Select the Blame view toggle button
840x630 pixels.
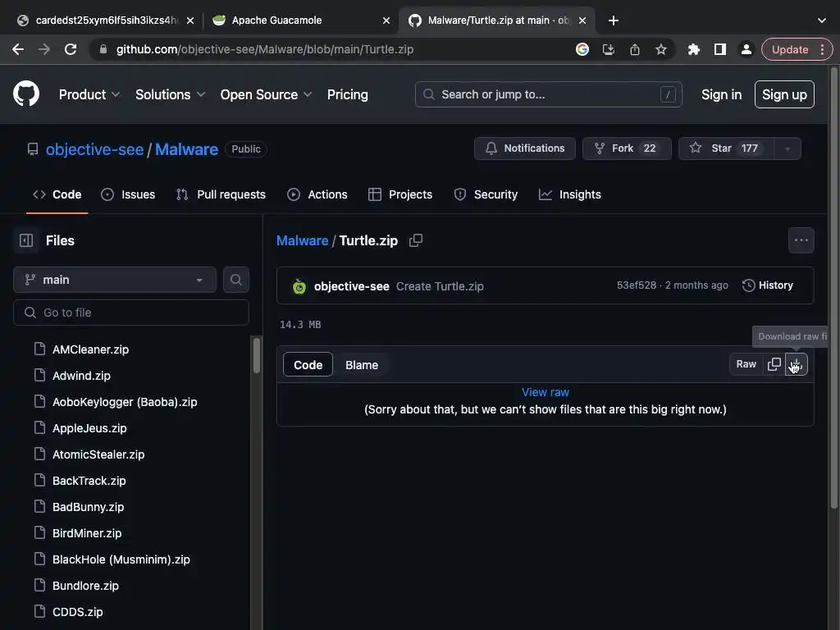click(362, 365)
